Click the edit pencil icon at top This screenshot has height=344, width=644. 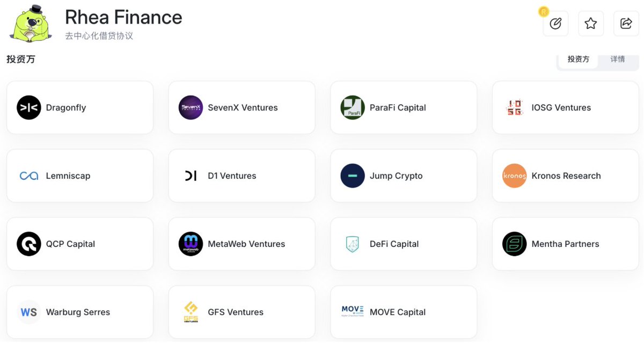pyautogui.click(x=555, y=24)
